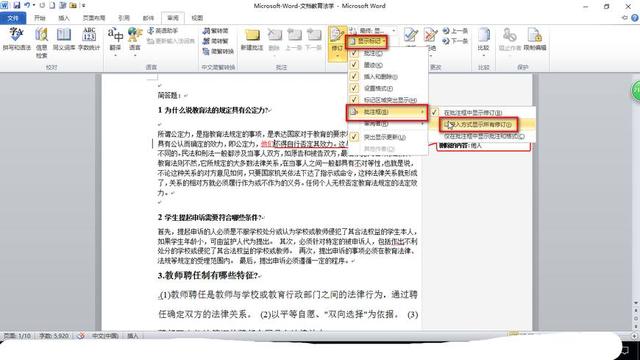Screen dimensions: 640x360
Task: Open the Research (信息检索) tool
Action: click(x=42, y=42)
